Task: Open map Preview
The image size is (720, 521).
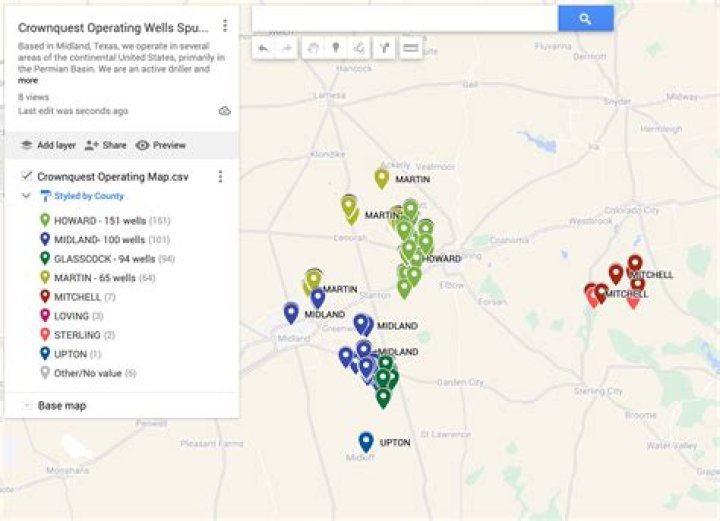Action: point(161,145)
